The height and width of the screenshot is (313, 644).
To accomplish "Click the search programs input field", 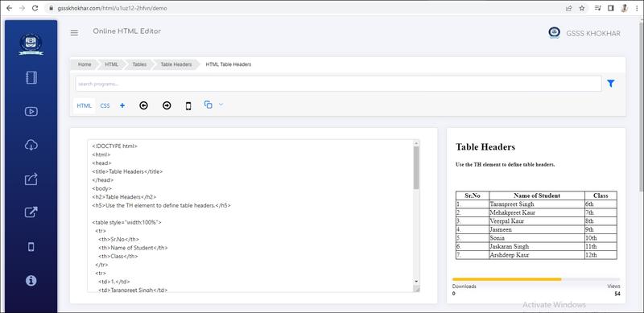I will 338,84.
